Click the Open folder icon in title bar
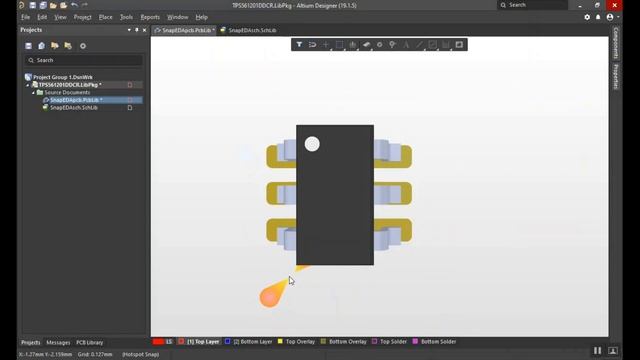 click(53, 5)
